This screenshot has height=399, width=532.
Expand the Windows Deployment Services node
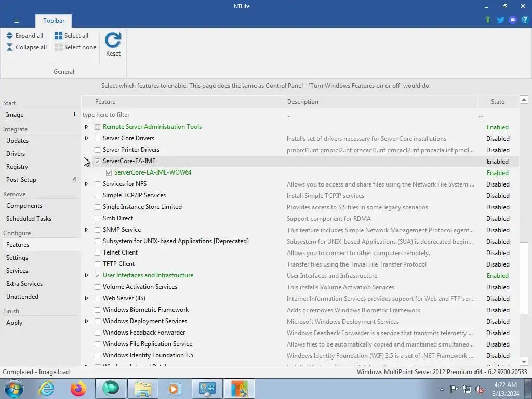87,321
